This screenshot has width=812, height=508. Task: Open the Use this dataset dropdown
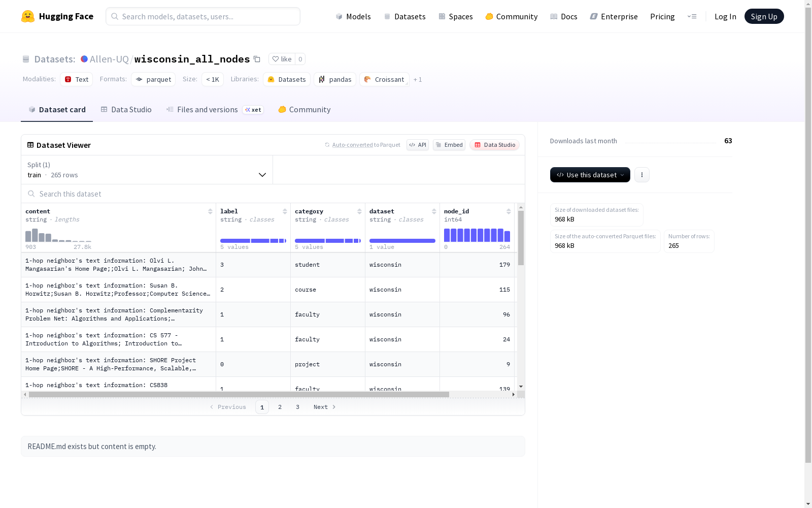(590, 175)
